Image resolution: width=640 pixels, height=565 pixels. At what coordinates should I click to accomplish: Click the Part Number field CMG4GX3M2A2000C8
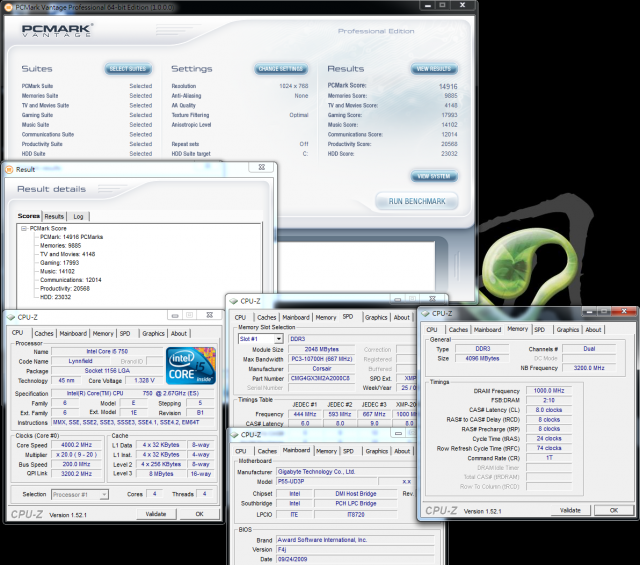coord(320,378)
